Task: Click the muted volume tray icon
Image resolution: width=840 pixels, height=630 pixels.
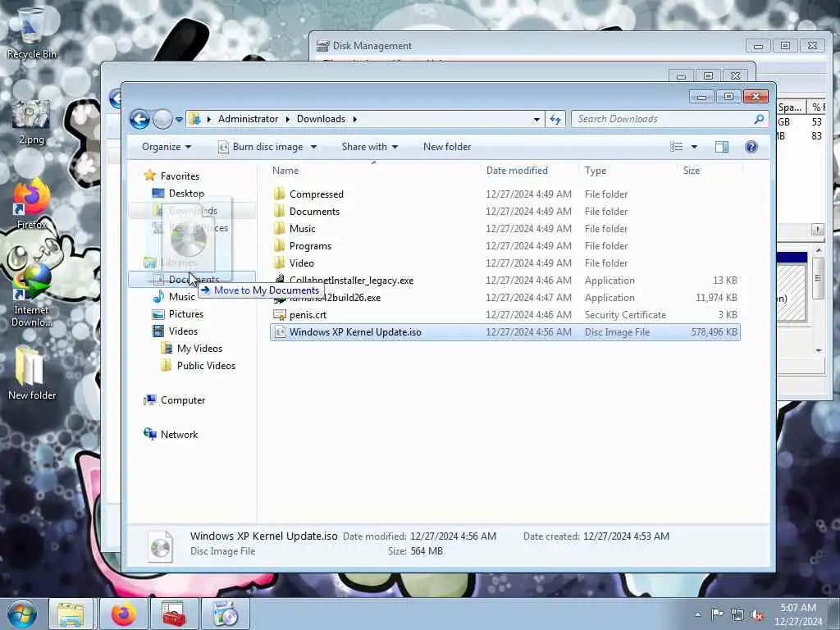Action: pyautogui.click(x=757, y=615)
